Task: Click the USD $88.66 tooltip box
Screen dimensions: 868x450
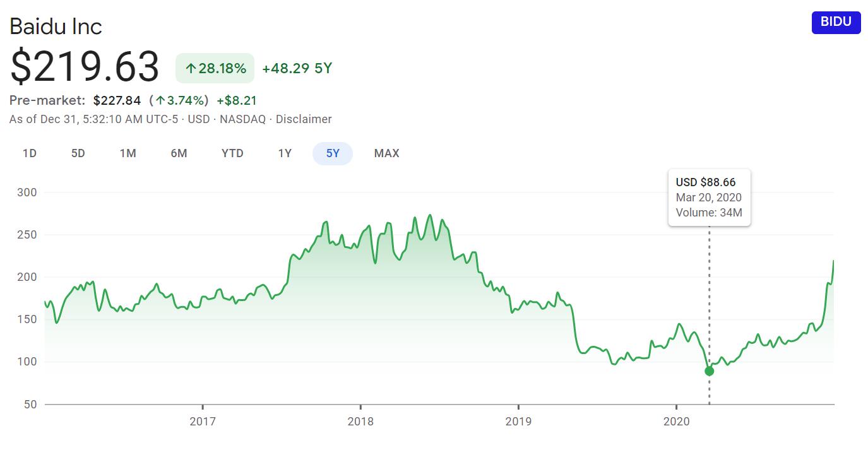Action: pyautogui.click(x=709, y=198)
